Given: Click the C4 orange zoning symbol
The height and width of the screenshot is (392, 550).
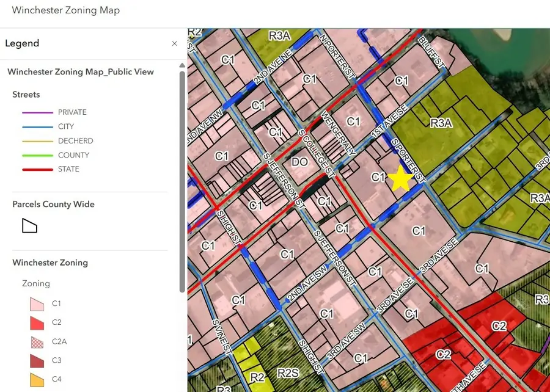Looking at the screenshot, I should [x=37, y=379].
